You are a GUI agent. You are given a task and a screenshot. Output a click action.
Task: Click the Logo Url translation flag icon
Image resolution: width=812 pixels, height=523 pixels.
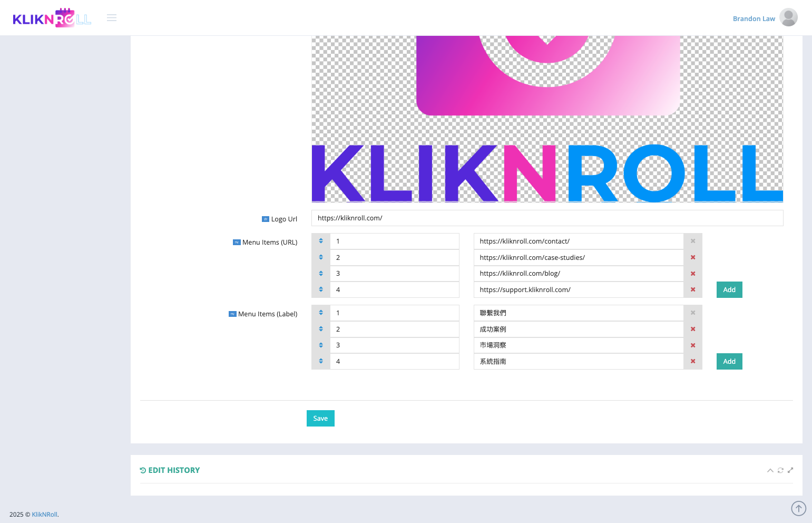[x=266, y=219]
